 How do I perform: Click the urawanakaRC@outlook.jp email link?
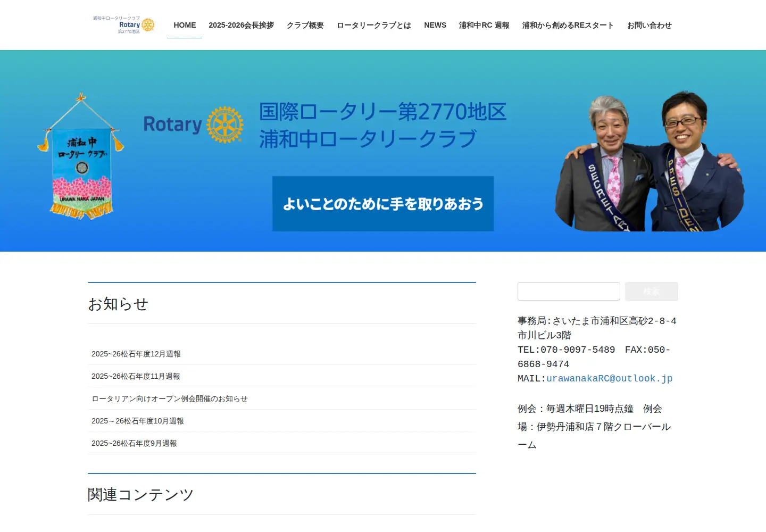point(610,378)
